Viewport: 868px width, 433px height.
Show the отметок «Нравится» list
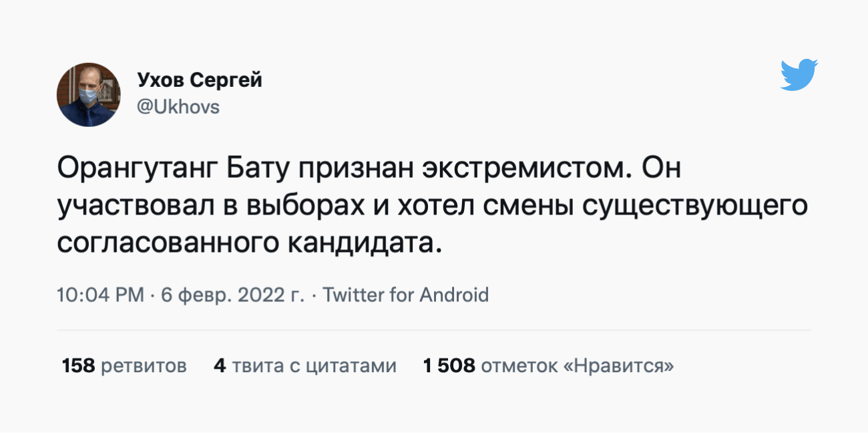coord(577,366)
